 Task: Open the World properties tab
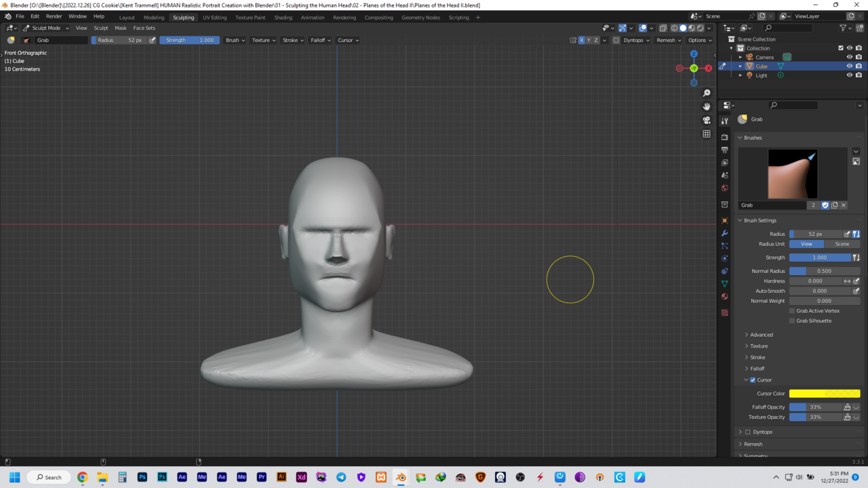725,188
